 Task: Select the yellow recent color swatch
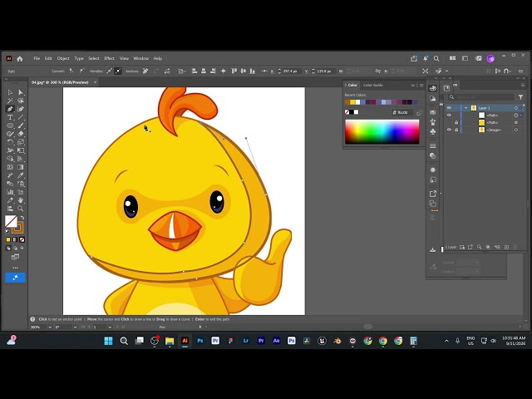352,102
